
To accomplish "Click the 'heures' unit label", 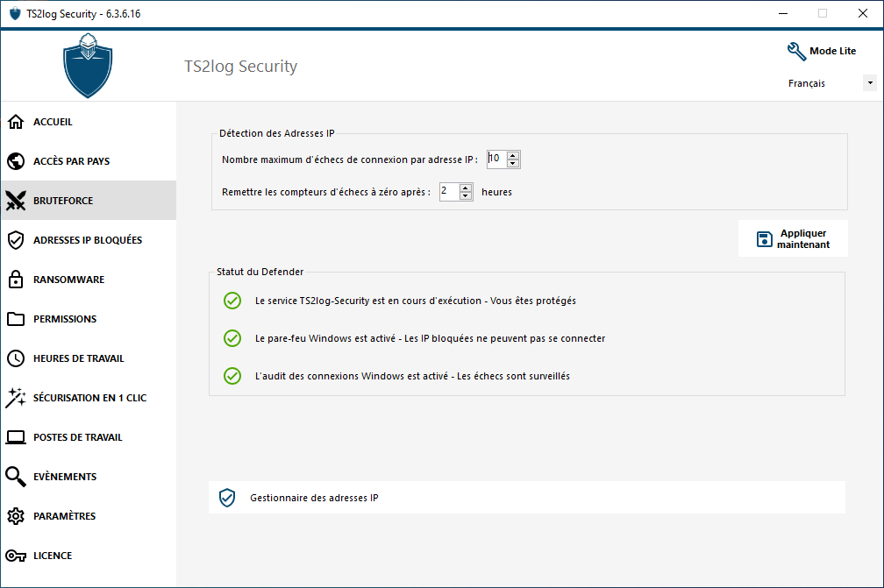I will coord(496,192).
